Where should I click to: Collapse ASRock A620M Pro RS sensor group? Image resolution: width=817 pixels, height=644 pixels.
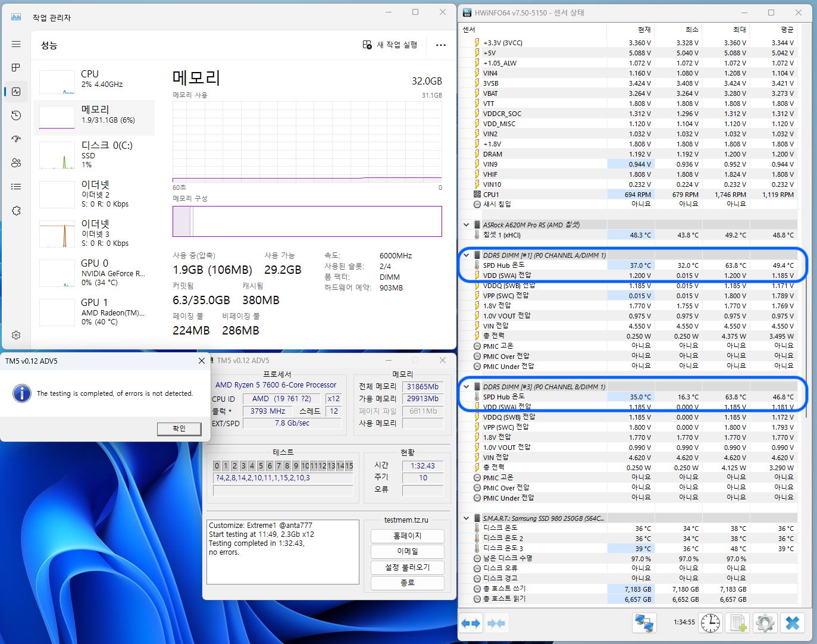coord(467,225)
